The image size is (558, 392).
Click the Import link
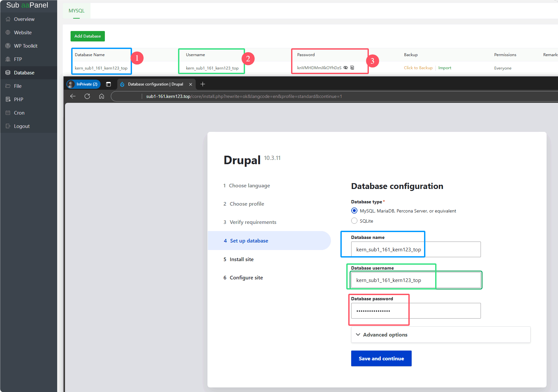(x=445, y=68)
